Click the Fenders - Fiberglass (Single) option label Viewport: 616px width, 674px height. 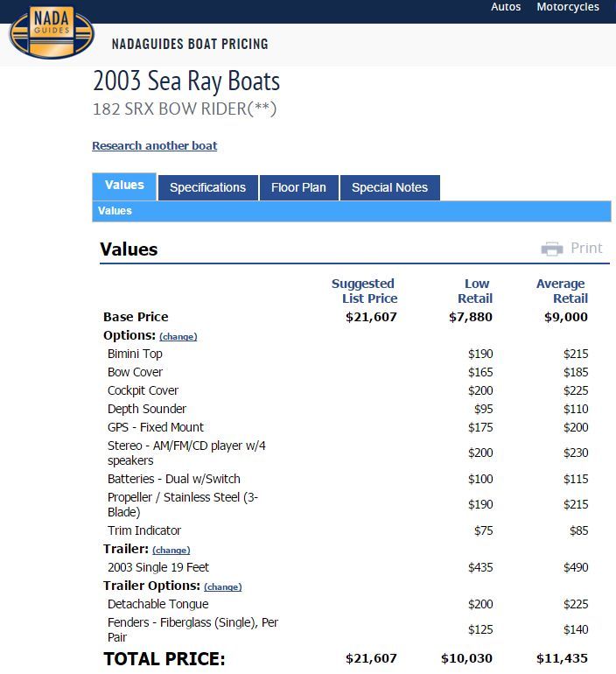[192, 629]
